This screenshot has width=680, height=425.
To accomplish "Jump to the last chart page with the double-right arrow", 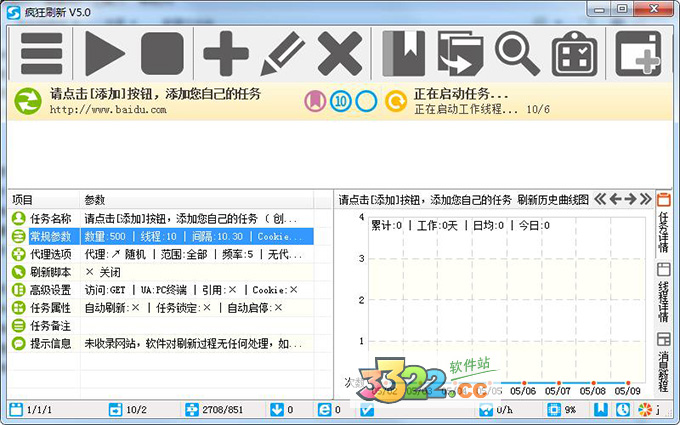I will click(645, 199).
